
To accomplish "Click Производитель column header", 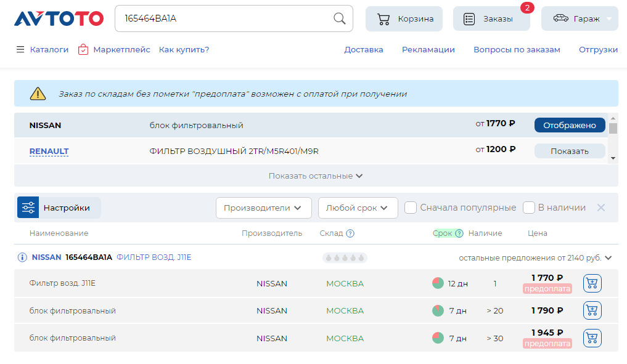I will point(272,233).
